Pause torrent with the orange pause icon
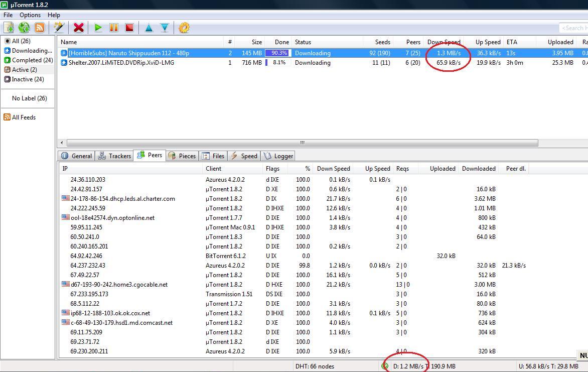The width and height of the screenshot is (588, 372). [x=113, y=28]
